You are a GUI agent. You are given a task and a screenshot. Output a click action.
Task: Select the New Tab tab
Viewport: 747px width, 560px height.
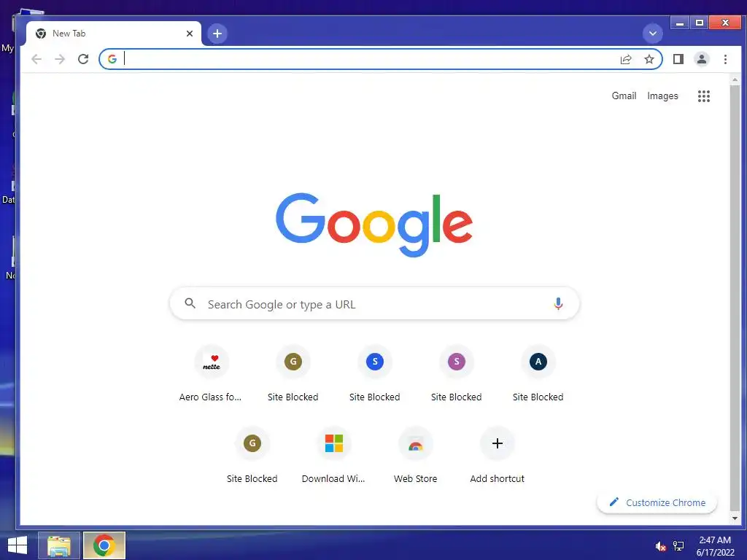tap(114, 34)
